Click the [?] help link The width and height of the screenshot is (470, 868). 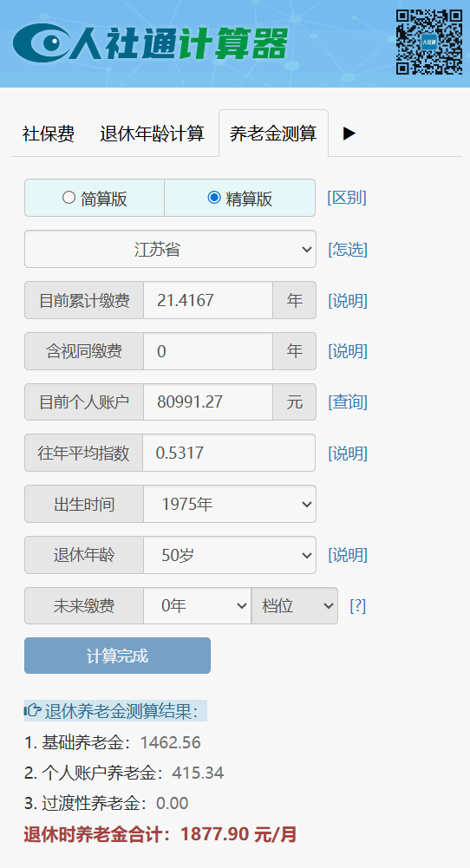357,606
